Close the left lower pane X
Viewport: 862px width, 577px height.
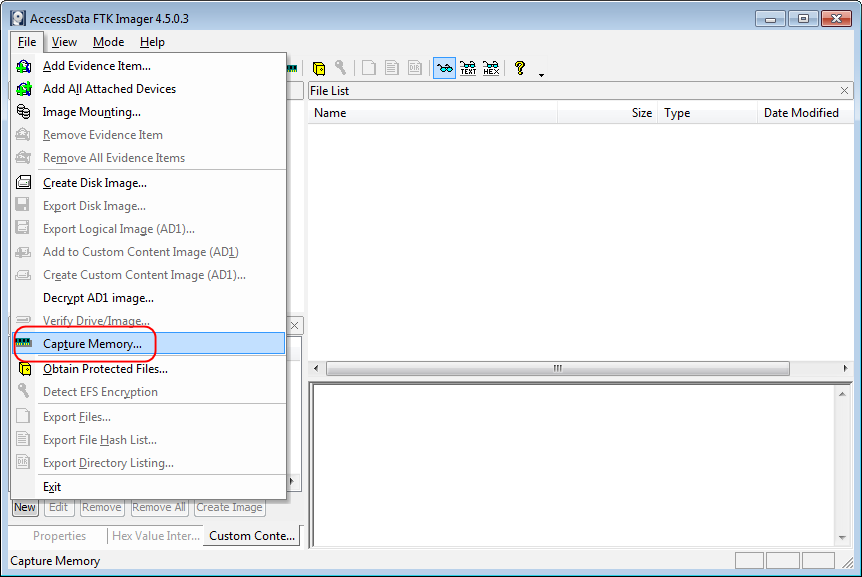[x=295, y=325]
